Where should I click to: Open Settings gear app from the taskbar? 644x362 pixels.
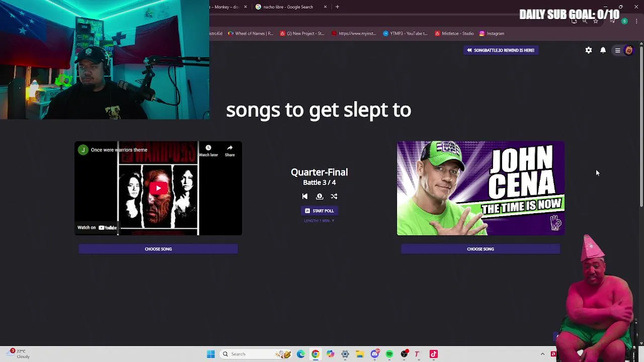click(x=345, y=354)
